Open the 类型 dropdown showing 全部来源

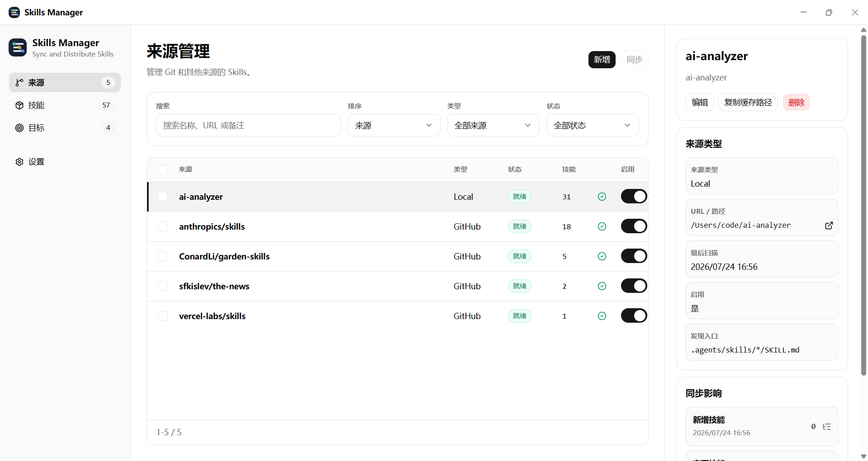(x=493, y=125)
